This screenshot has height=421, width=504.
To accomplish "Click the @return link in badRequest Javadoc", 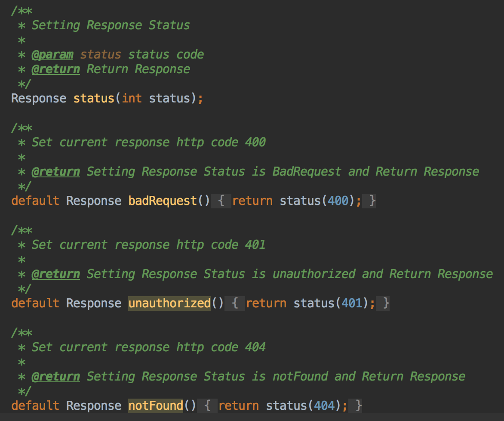I will [56, 171].
